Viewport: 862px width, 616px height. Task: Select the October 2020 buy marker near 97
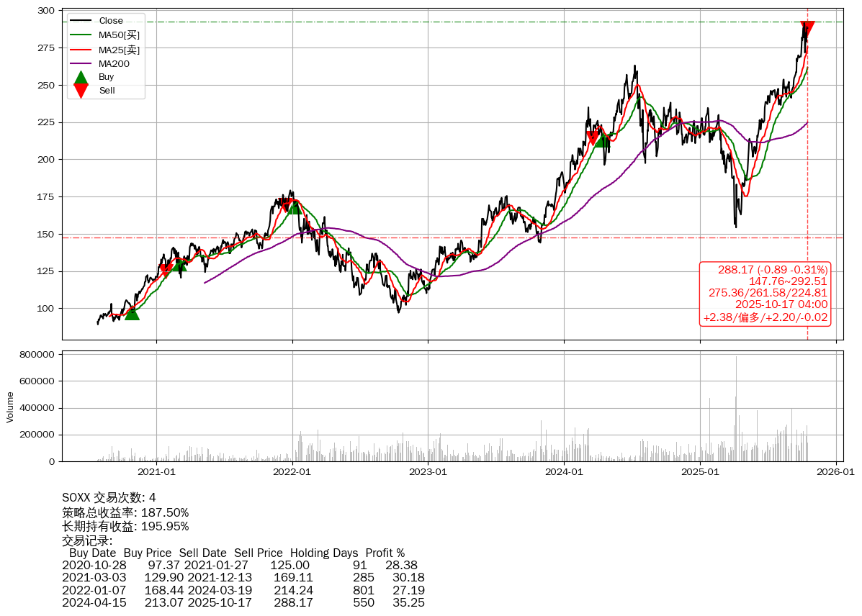(132, 312)
